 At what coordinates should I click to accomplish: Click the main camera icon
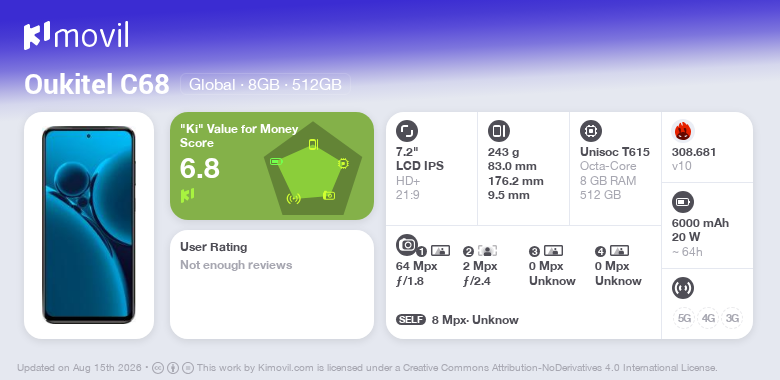tap(407, 245)
